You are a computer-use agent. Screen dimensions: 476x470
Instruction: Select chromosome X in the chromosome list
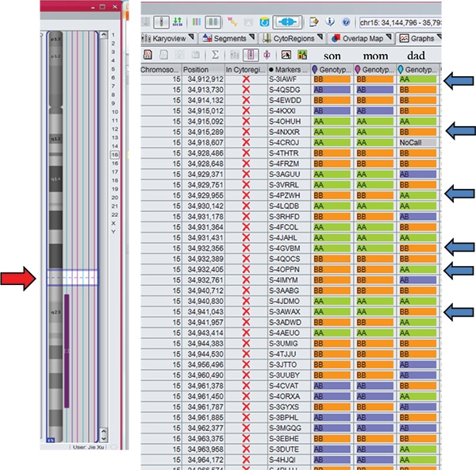click(x=113, y=223)
